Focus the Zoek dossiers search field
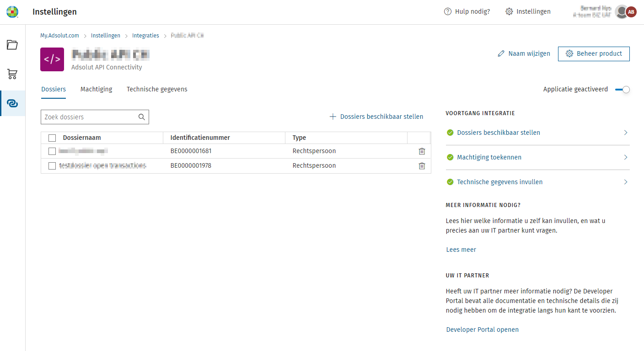This screenshot has height=351, width=644. [90, 117]
